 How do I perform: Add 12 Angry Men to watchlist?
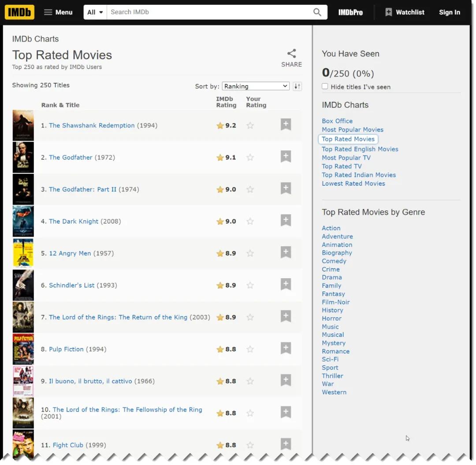tap(286, 252)
